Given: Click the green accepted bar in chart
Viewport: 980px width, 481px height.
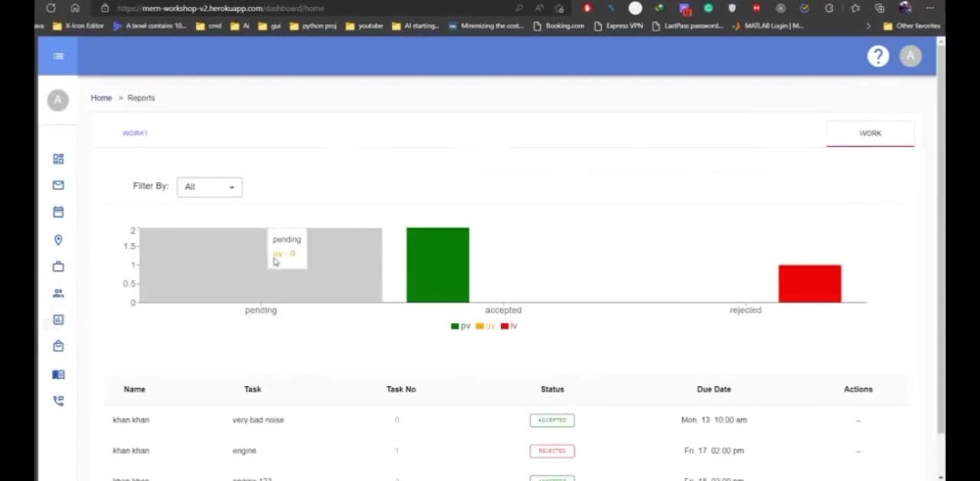Looking at the screenshot, I should click(x=437, y=265).
